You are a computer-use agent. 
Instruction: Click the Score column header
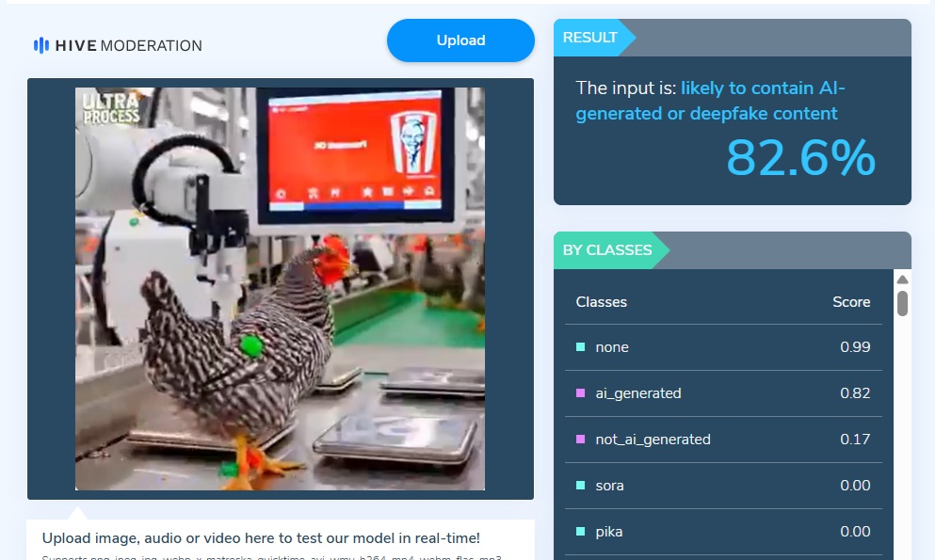[x=851, y=302]
